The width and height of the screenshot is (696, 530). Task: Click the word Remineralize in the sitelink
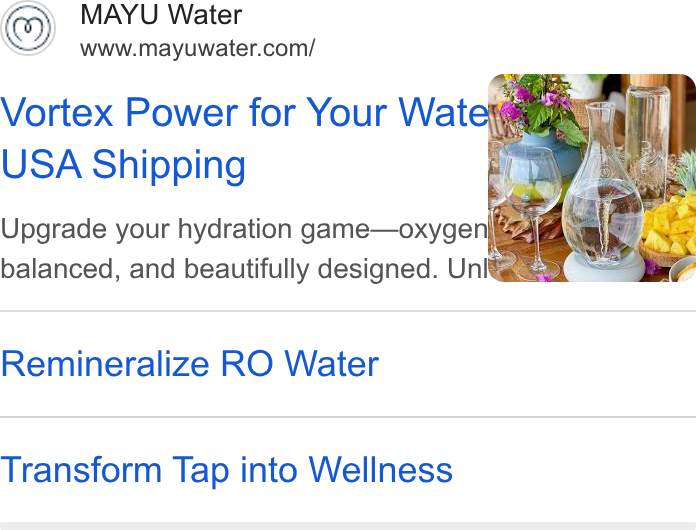coord(105,364)
